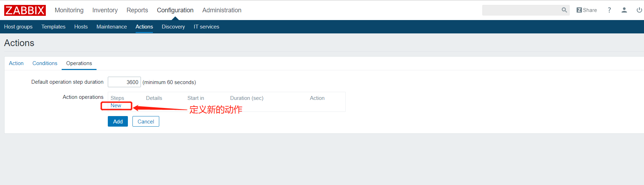Screen dimensions: 644x185
Task: Open the Monitoring menu
Action: [69, 10]
